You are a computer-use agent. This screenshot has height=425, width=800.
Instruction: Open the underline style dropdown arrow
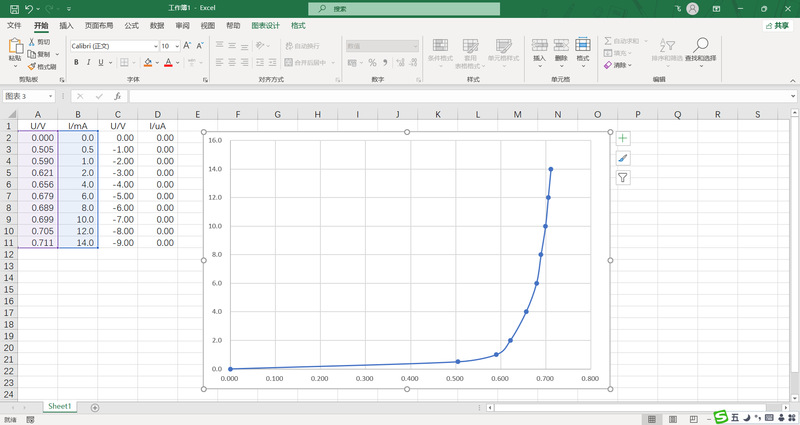[x=110, y=63]
